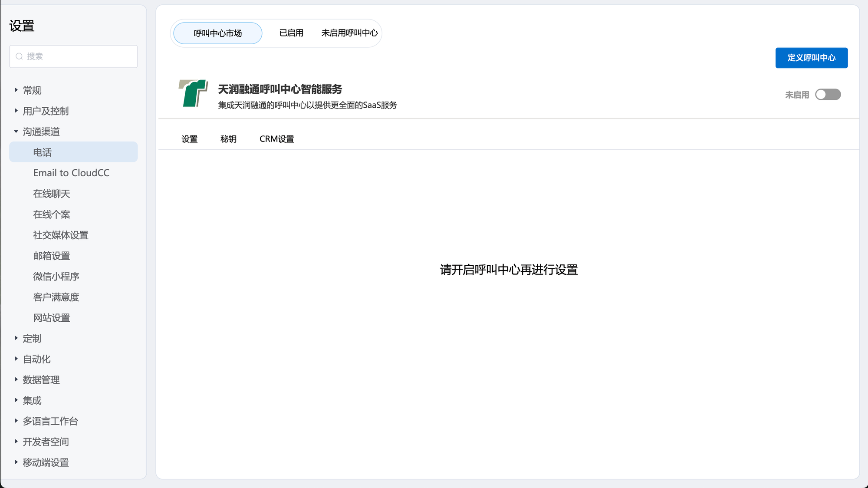Open the CRM设置 sub-tab

coord(276,139)
